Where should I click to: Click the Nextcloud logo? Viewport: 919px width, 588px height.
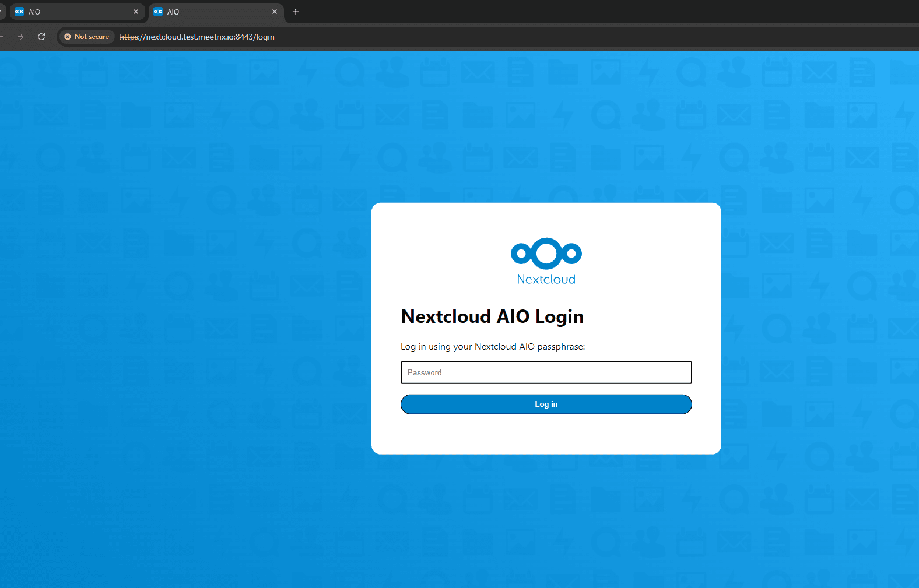(x=546, y=261)
